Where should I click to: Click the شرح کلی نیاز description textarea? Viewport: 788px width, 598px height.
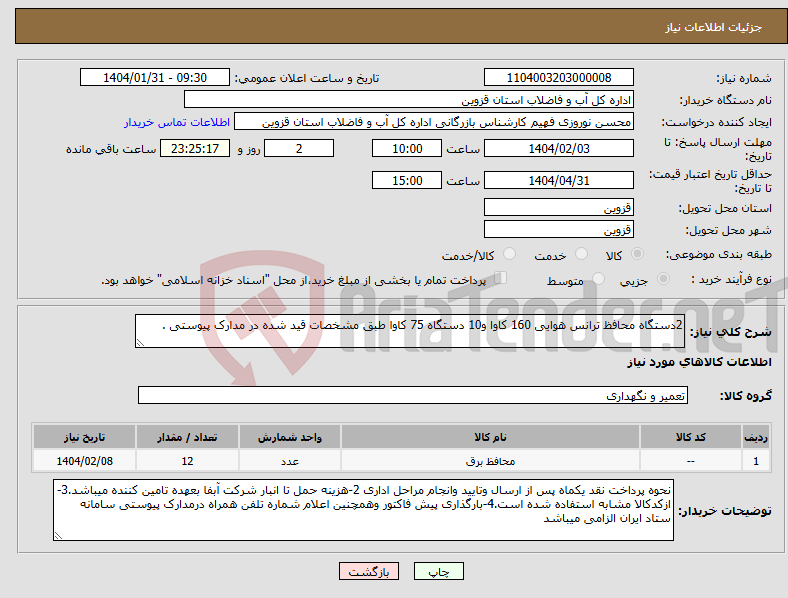pos(410,331)
